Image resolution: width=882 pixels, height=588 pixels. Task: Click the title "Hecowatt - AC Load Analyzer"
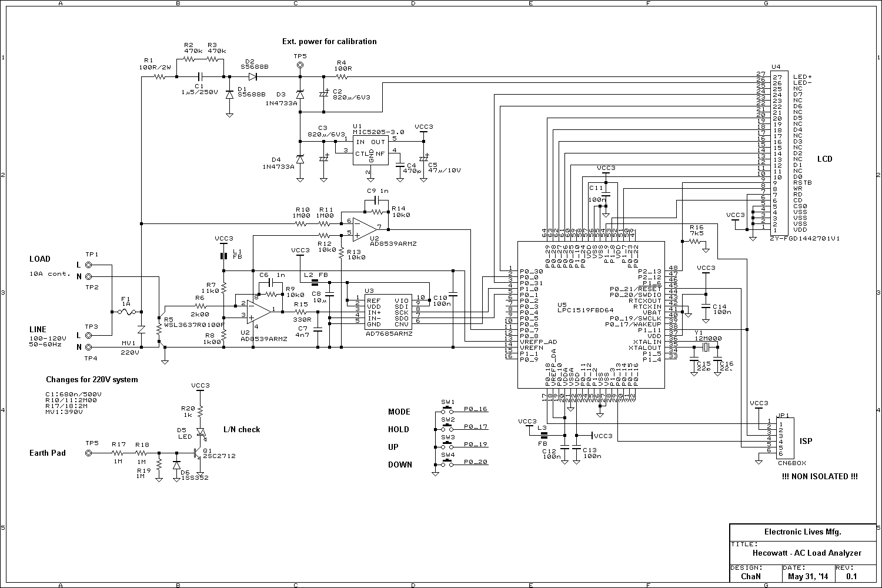pyautogui.click(x=807, y=553)
